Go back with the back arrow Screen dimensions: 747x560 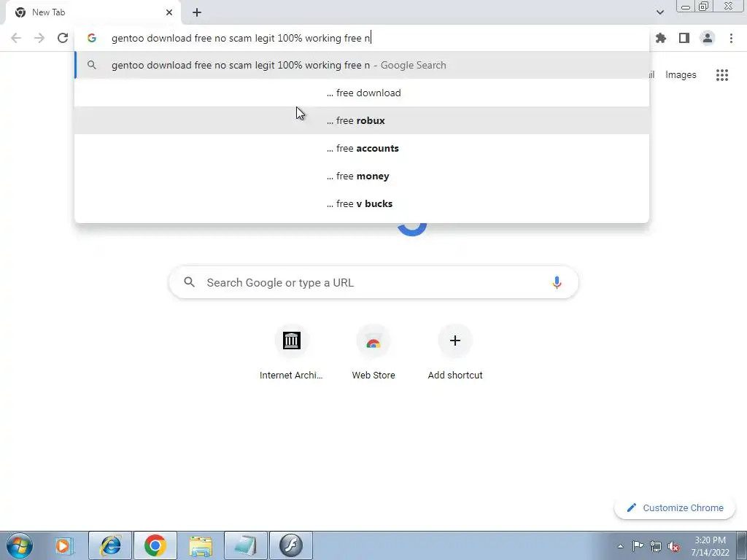[x=16, y=38]
